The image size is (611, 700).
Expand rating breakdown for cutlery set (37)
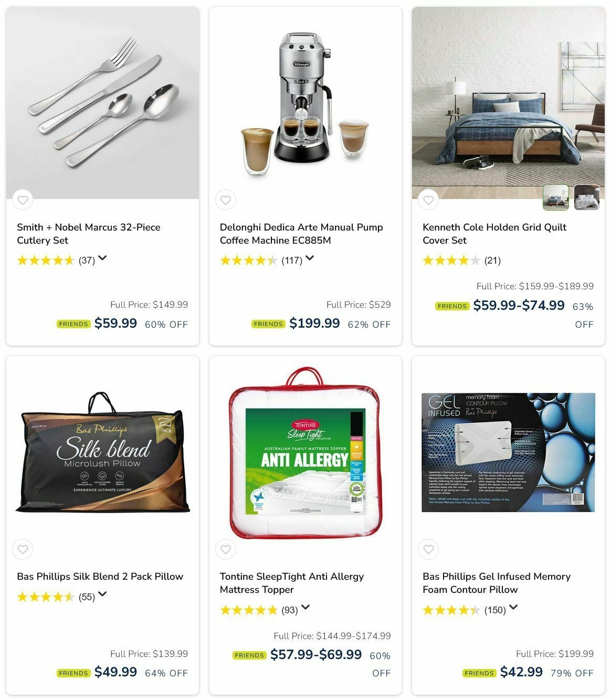point(102,258)
